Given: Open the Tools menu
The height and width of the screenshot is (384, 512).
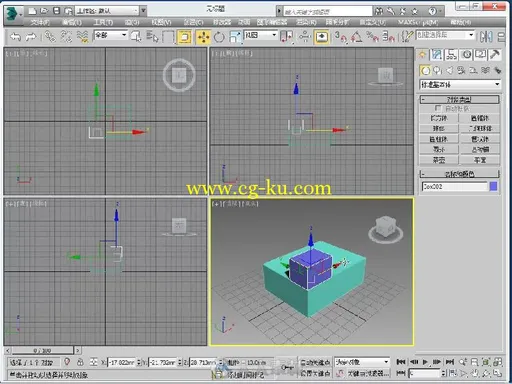Looking at the screenshot, I should point(103,22).
